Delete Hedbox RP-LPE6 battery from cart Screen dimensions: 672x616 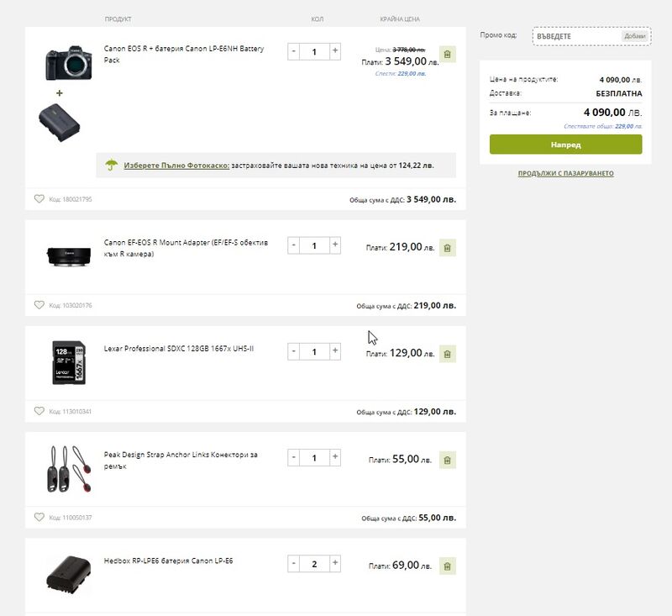(447, 566)
